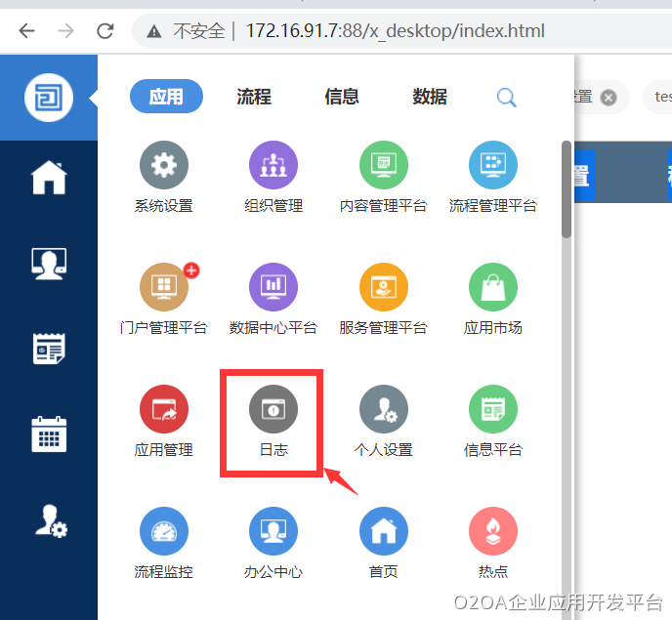672x620 pixels.
Task: Select the 数据 tab
Action: (430, 97)
